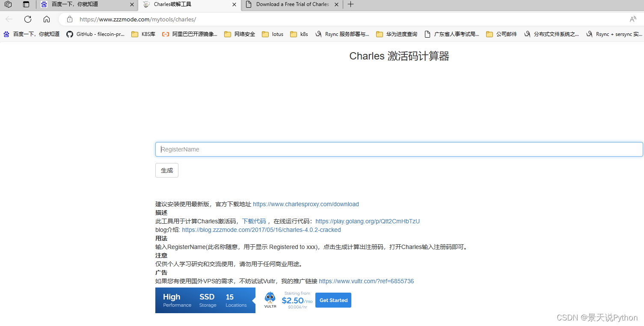
Task: Click the browser back arrow
Action: click(9, 19)
